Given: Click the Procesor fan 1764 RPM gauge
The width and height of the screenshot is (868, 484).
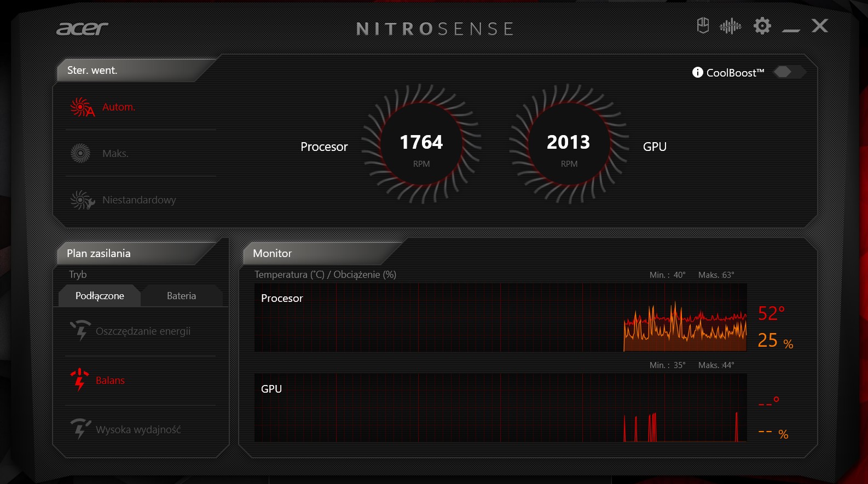Looking at the screenshot, I should 421,144.
